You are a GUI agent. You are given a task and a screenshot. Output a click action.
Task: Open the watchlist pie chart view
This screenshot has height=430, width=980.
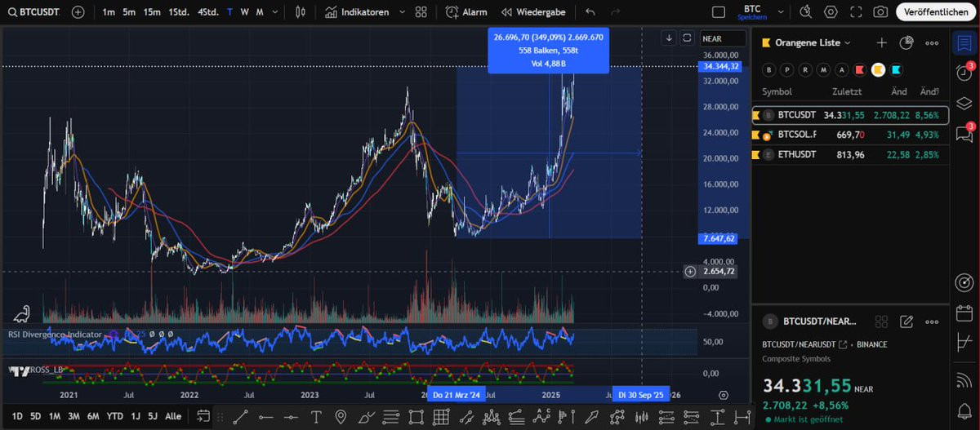(x=906, y=42)
